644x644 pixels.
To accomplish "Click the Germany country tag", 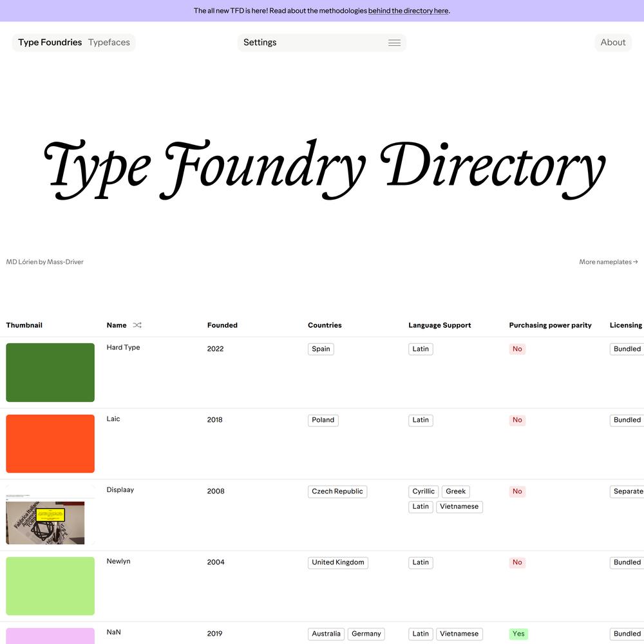I will pyautogui.click(x=366, y=634).
